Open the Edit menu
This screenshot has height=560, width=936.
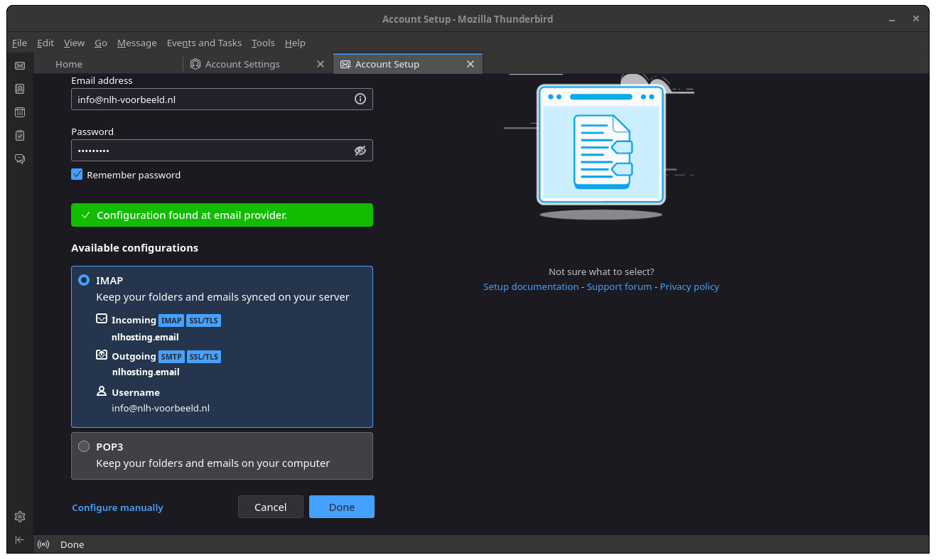45,43
